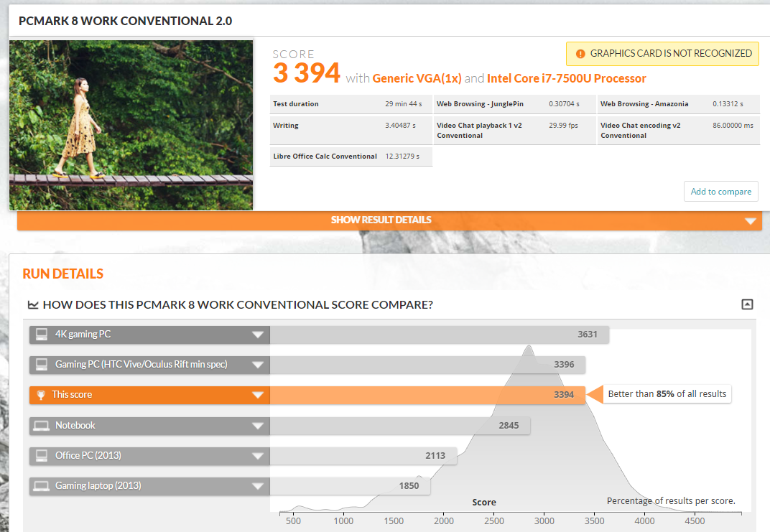Open the Generic VGA(1x) link
This screenshot has width=770, height=532.
417,78
